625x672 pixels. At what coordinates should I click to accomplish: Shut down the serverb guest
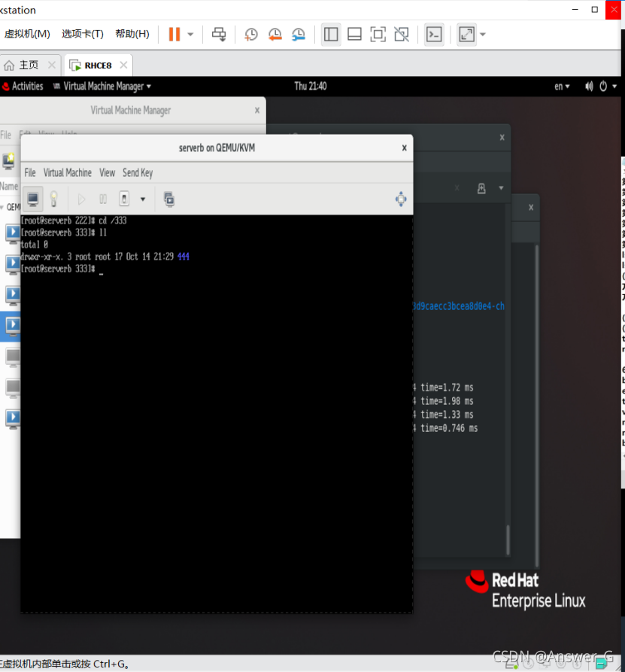point(124,199)
